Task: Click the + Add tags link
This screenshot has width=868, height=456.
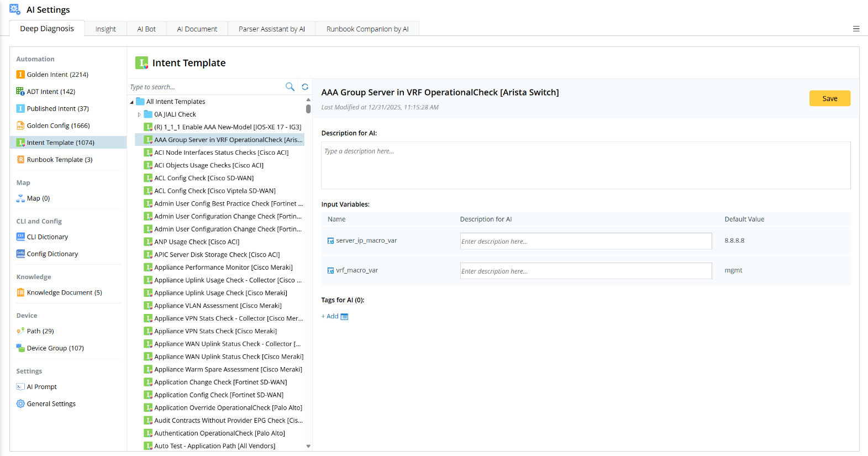Action: [x=330, y=317]
